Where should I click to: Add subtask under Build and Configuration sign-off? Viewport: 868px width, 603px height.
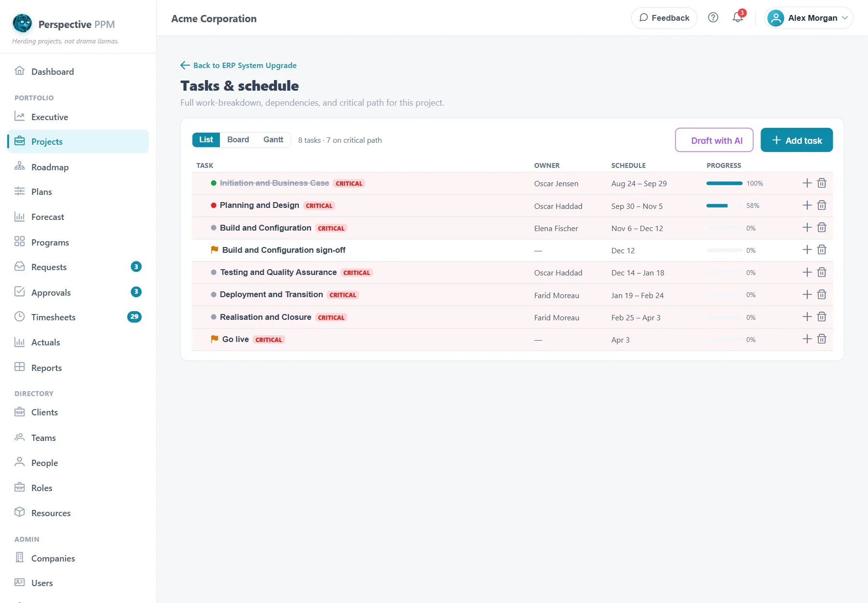coord(807,250)
